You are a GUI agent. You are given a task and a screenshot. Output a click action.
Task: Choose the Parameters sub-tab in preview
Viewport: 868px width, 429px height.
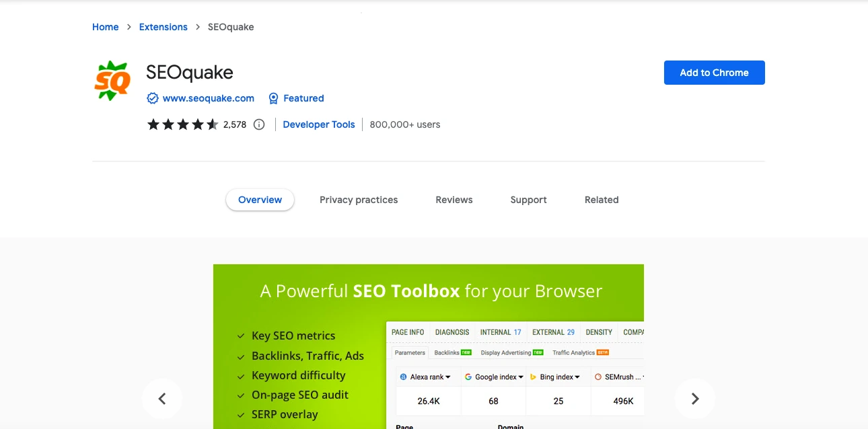point(410,352)
